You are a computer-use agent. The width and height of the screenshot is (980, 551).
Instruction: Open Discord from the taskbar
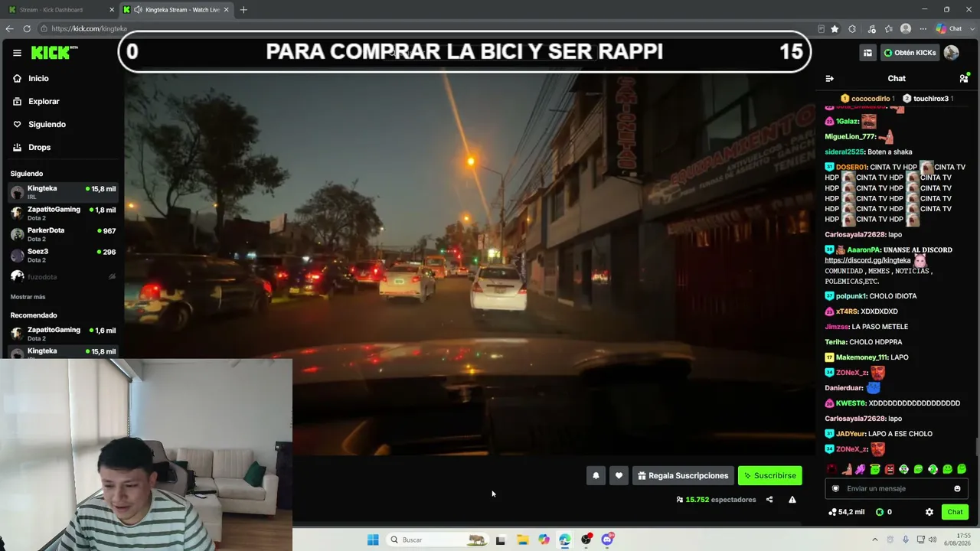(608, 540)
